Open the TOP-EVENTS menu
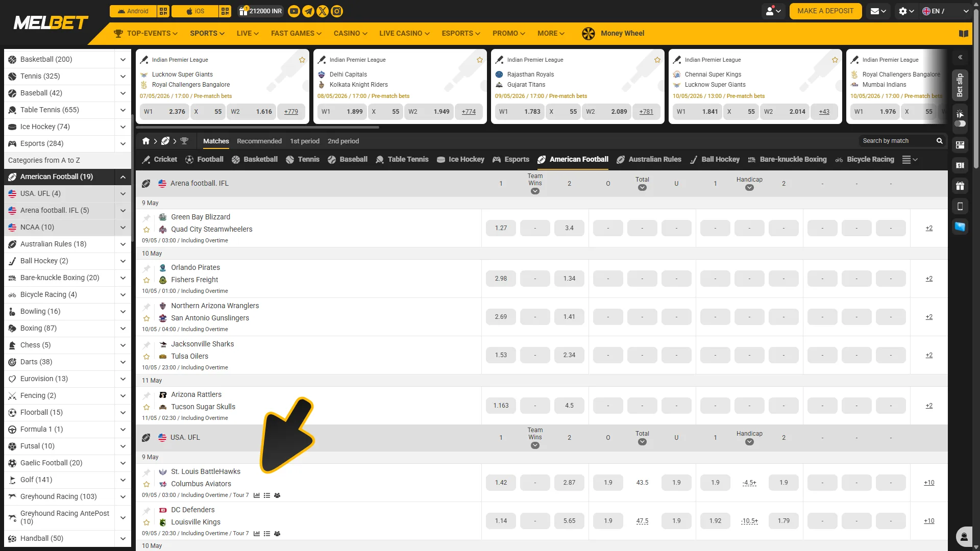Screen dimensions: 980x551 [146, 34]
